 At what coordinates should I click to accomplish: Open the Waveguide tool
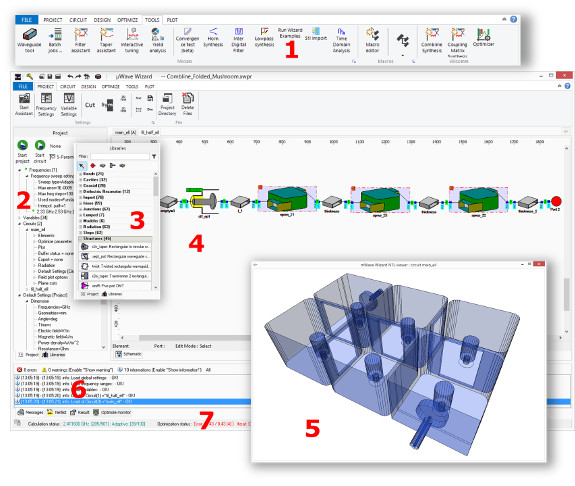point(29,40)
